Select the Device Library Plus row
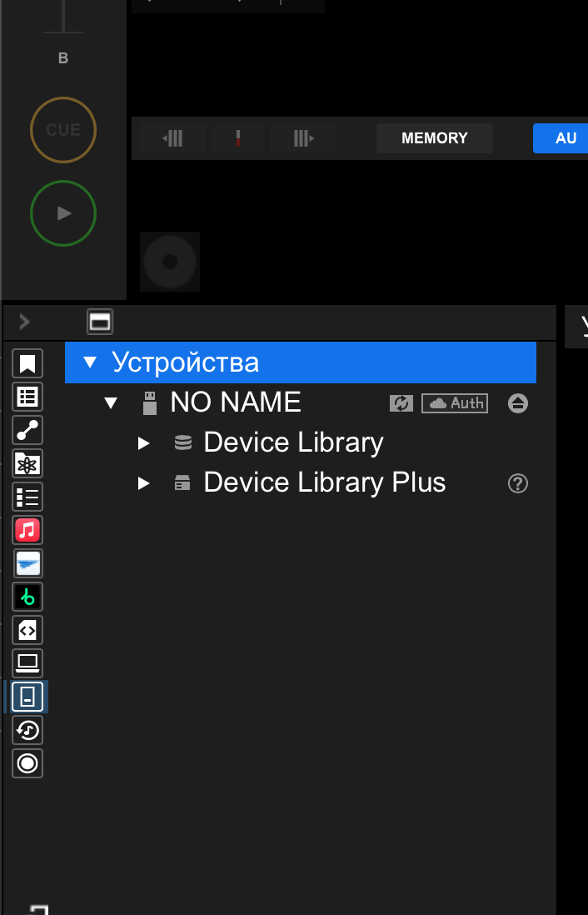The height and width of the screenshot is (915, 588). tap(301, 483)
